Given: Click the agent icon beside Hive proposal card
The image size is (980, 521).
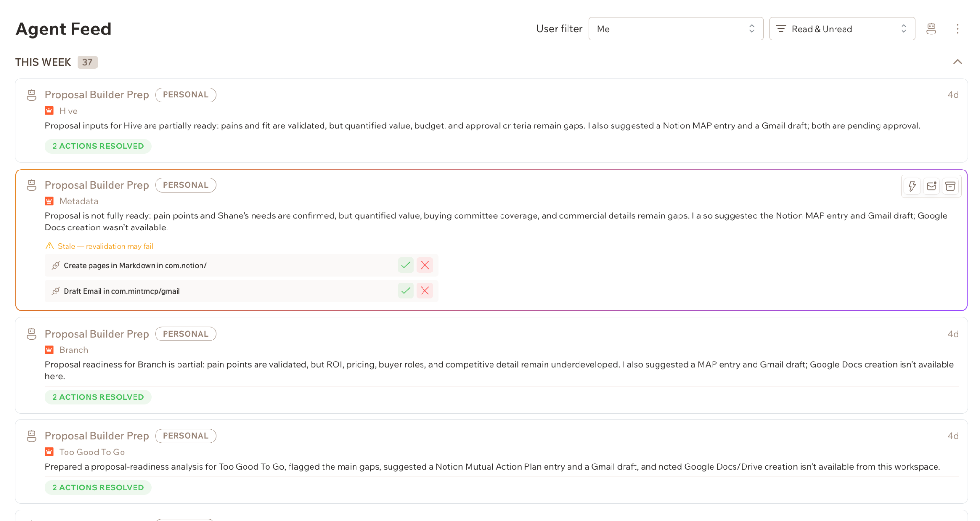Looking at the screenshot, I should click(x=32, y=95).
